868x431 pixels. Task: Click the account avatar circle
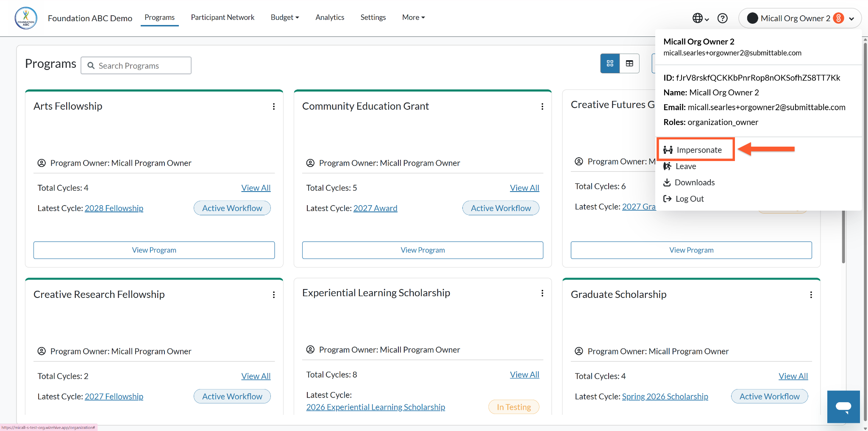(752, 18)
